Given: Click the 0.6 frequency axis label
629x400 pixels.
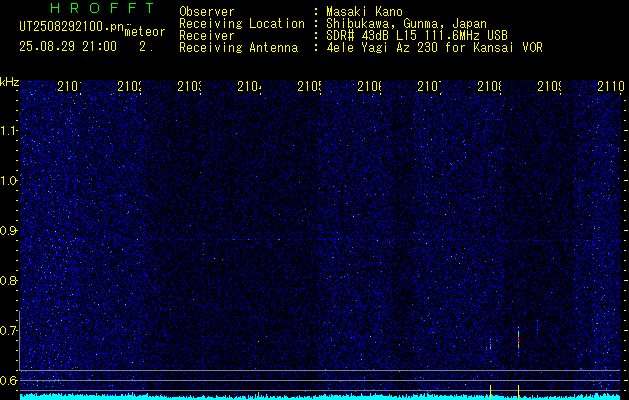Looking at the screenshot, I should 8,380.
